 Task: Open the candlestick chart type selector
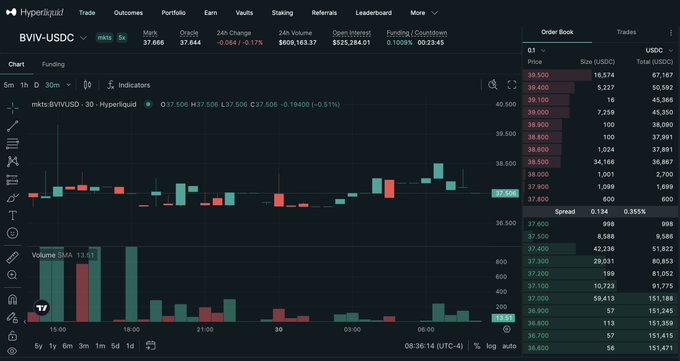[87, 85]
